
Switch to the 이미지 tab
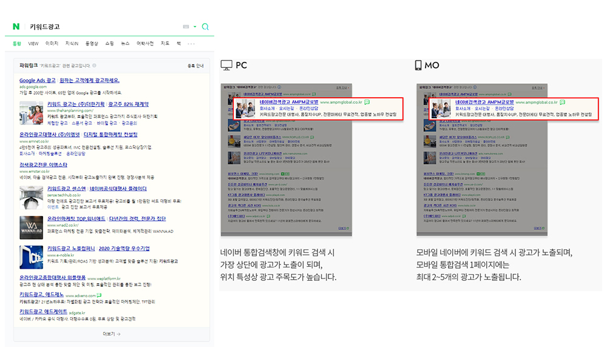[52, 43]
